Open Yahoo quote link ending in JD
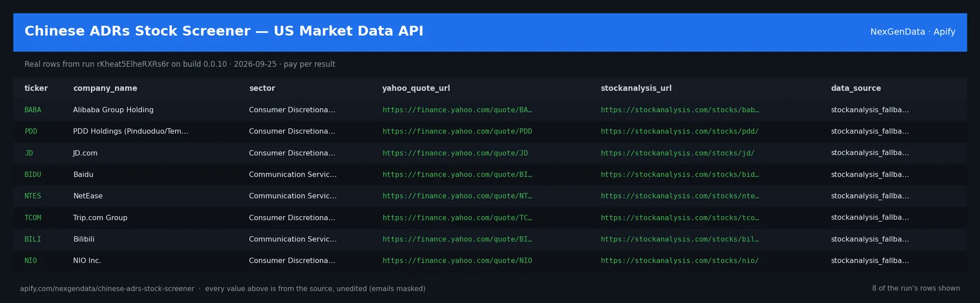 point(455,153)
